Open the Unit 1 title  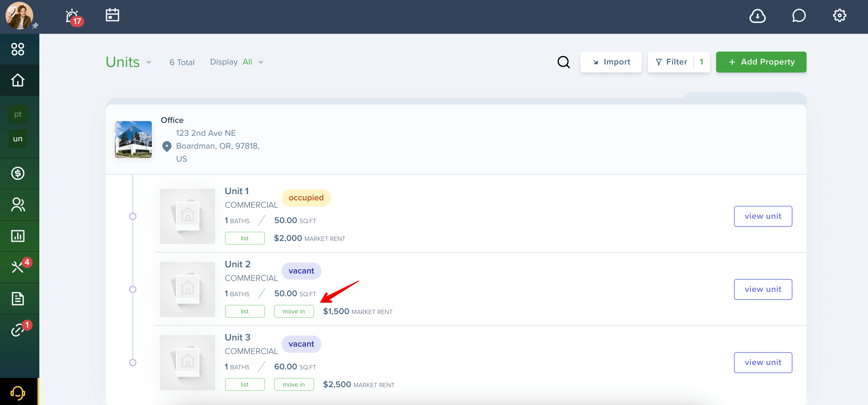pyautogui.click(x=237, y=191)
